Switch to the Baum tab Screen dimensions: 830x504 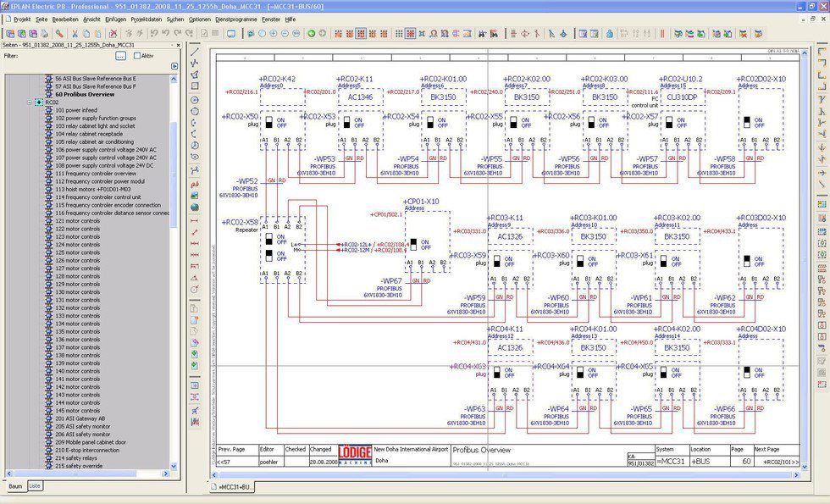(15, 486)
